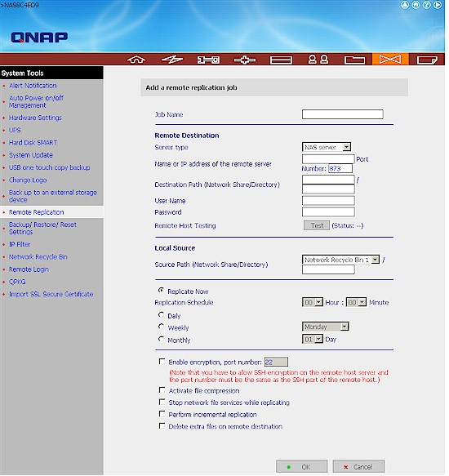Click the Test remote host button
The image size is (449, 476).
[x=317, y=225]
